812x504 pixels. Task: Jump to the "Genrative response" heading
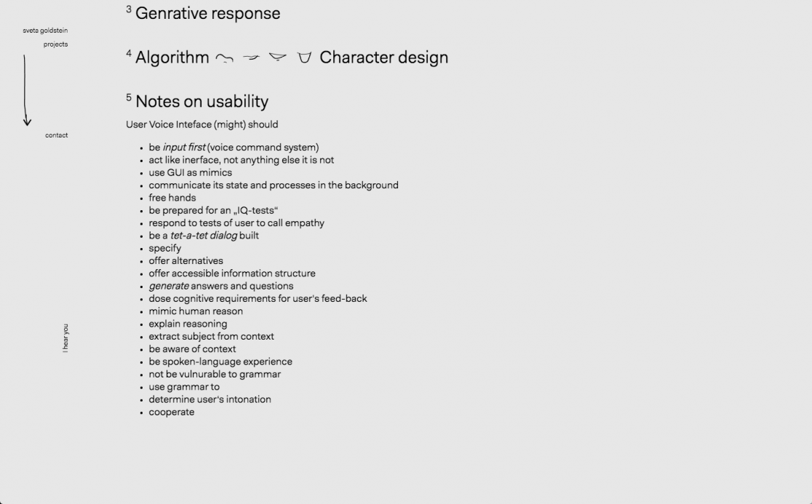[x=207, y=13]
